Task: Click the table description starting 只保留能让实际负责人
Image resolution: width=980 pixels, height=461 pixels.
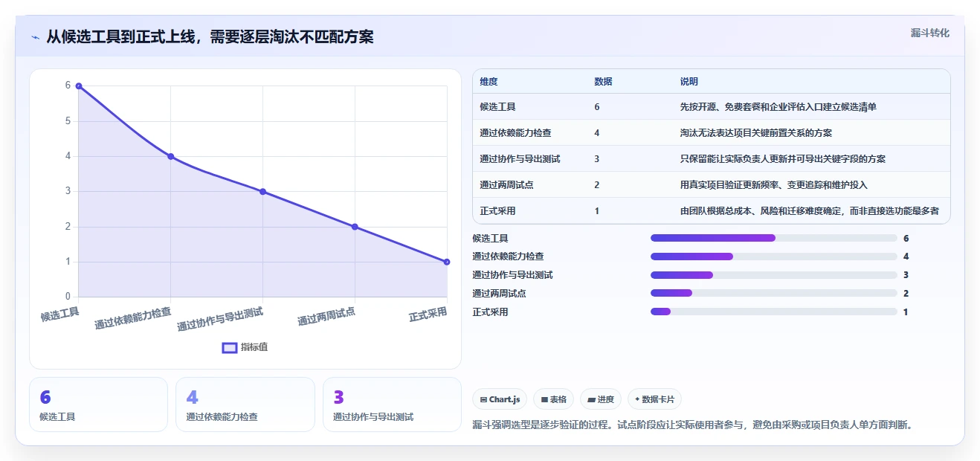Action: [x=783, y=159]
